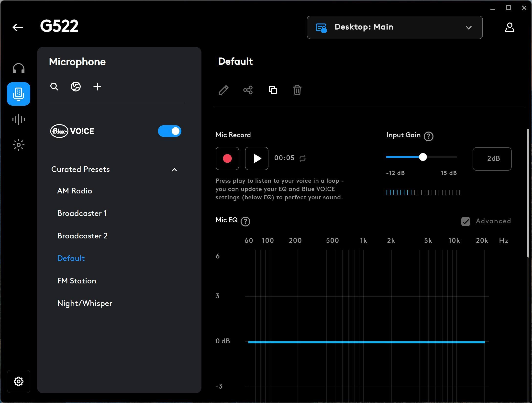
Task: Share the Default preset
Action: [248, 90]
